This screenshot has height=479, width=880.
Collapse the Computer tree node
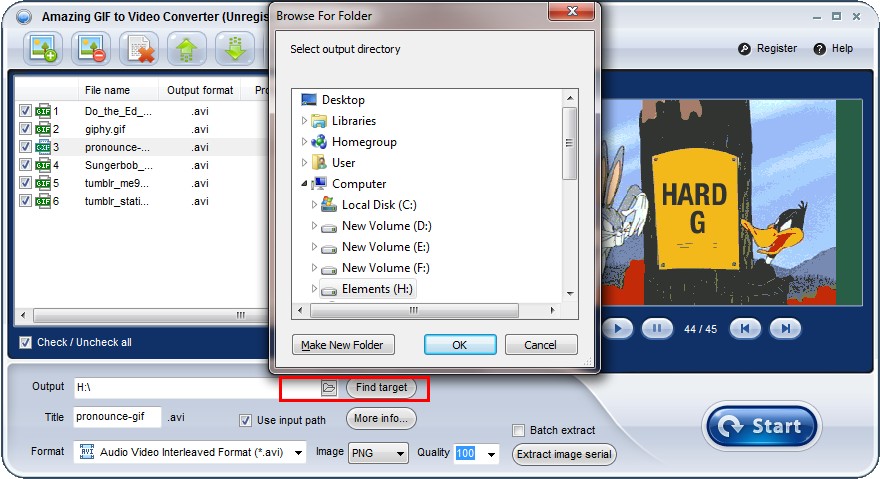304,184
